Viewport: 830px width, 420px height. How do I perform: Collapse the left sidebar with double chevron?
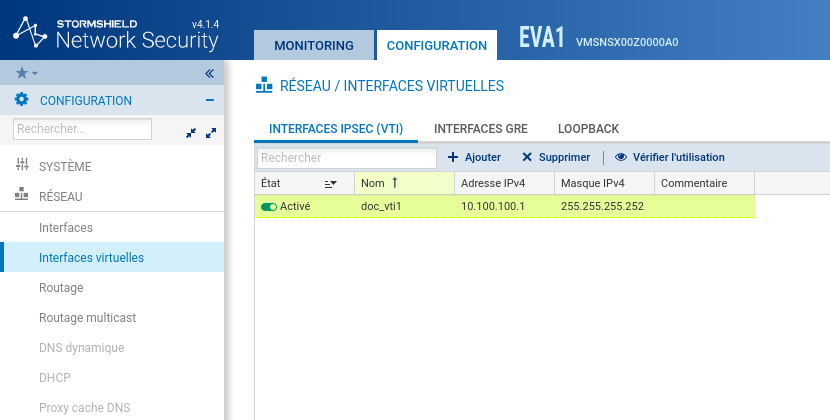[x=210, y=73]
